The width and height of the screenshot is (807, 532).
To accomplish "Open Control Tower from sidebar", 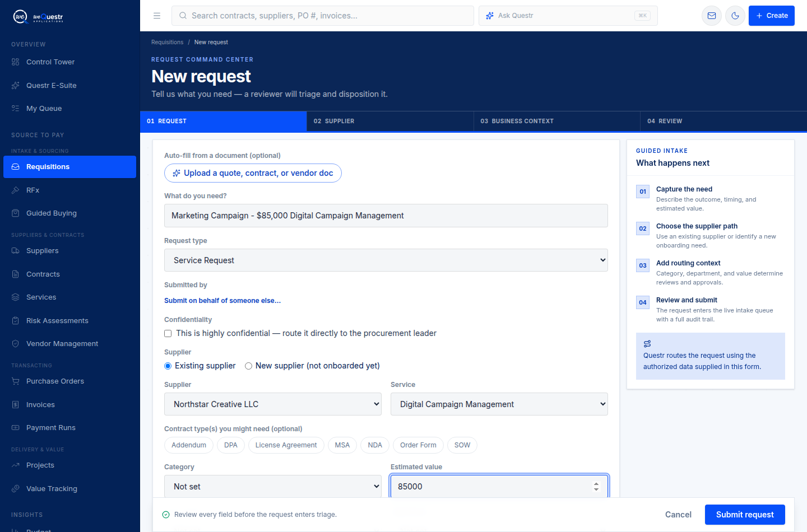I will point(69,62).
